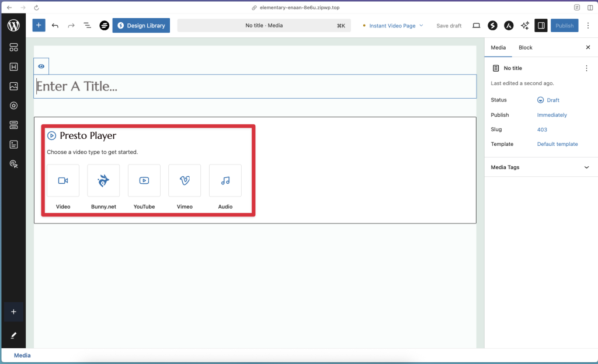Click the Default template link
This screenshot has height=364, width=598.
pos(557,144)
